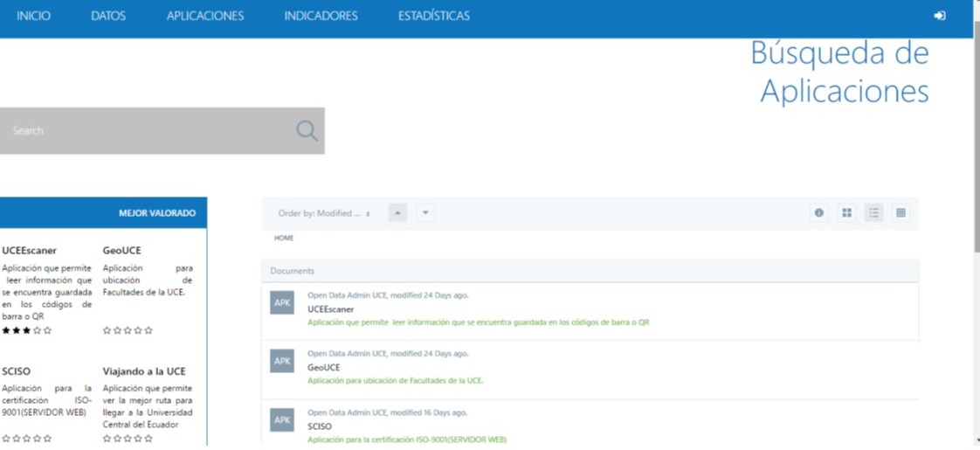Screen dimensions: 980x450
Task: Click the APK icon for UCEEscaner
Action: [x=282, y=302]
